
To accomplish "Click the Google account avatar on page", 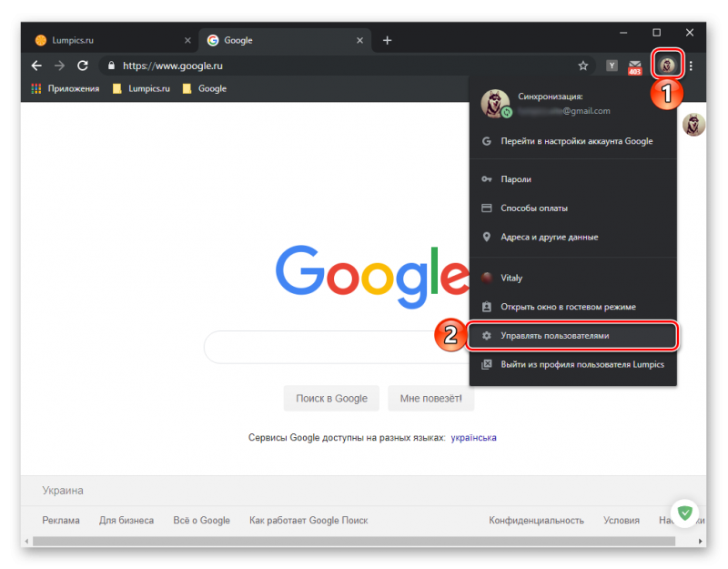I will (693, 125).
